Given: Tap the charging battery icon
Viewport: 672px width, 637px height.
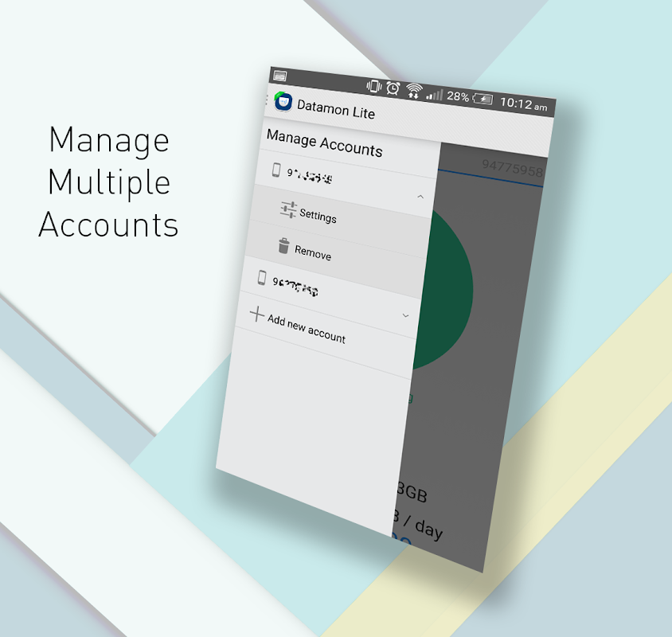Looking at the screenshot, I should point(483,99).
